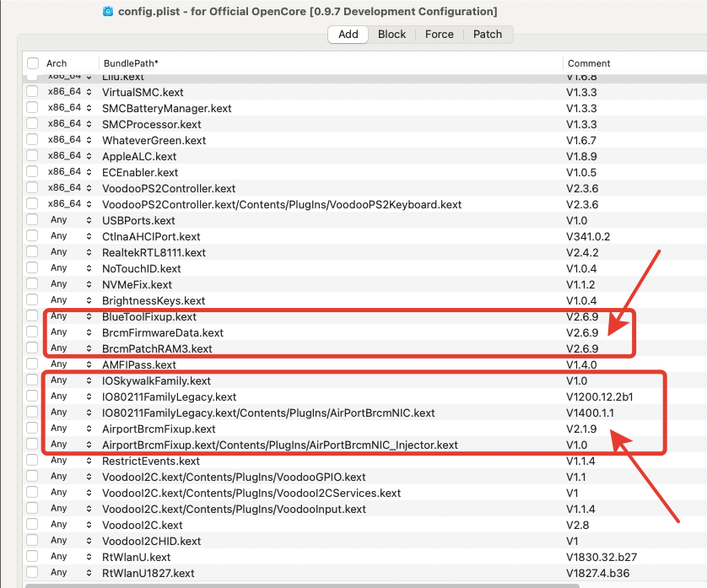Select the Patch tab
Viewport: 707px width, 588px height.
(488, 35)
